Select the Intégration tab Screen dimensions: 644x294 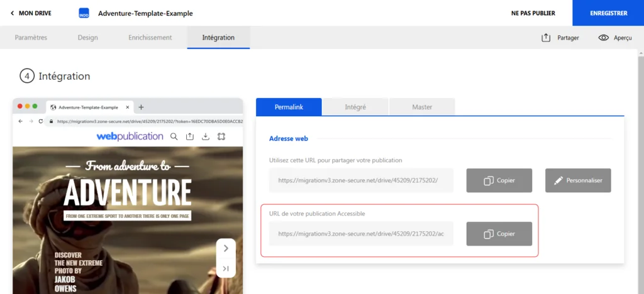tap(218, 37)
